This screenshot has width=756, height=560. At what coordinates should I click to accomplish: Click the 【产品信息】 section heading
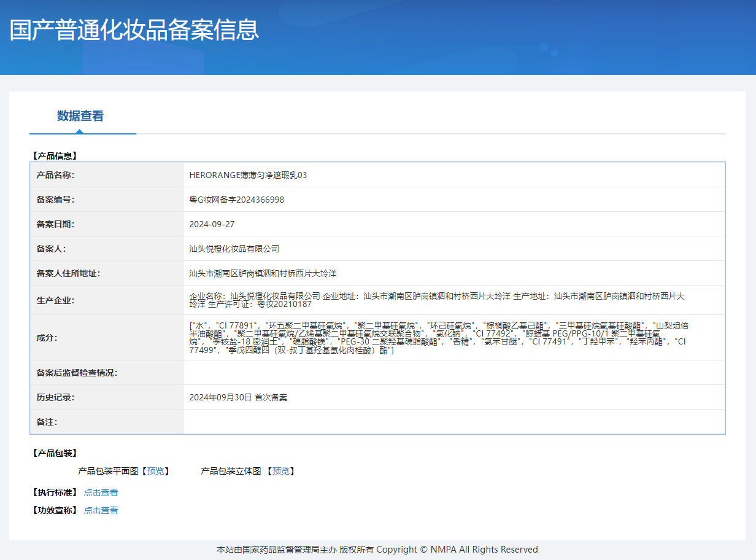coord(55,156)
